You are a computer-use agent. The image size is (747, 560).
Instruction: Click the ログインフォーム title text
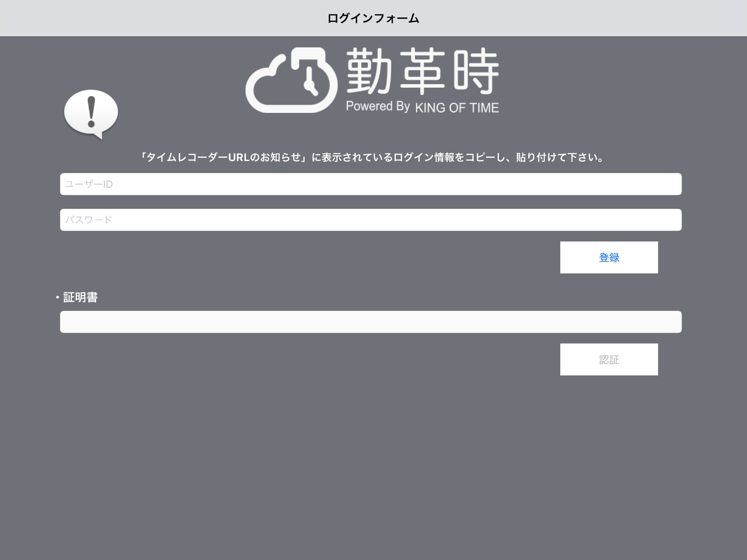(373, 18)
